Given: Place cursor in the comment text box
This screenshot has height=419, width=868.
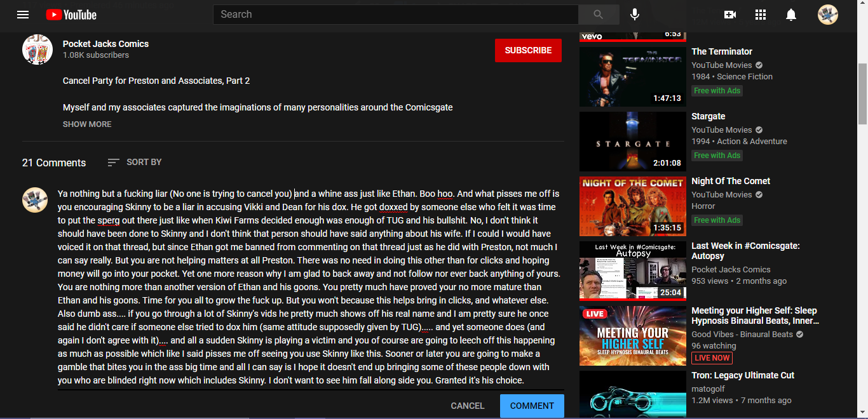Looking at the screenshot, I should point(311,287).
